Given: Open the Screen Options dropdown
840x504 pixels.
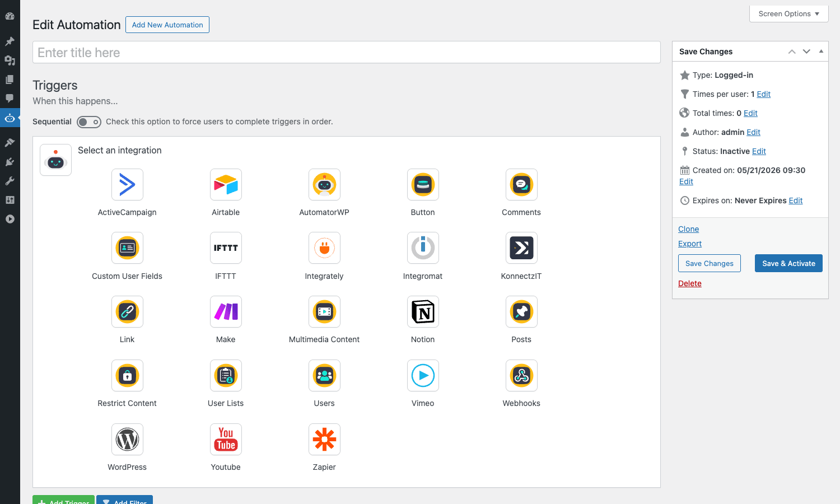Looking at the screenshot, I should pyautogui.click(x=788, y=14).
